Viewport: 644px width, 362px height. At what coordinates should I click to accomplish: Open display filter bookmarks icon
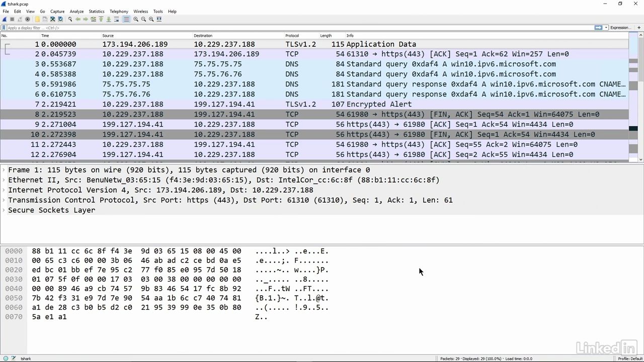(x=4, y=28)
